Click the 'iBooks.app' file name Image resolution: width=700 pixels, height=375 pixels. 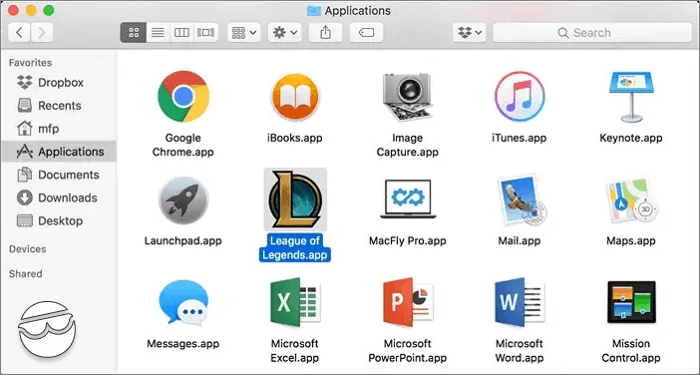(295, 138)
